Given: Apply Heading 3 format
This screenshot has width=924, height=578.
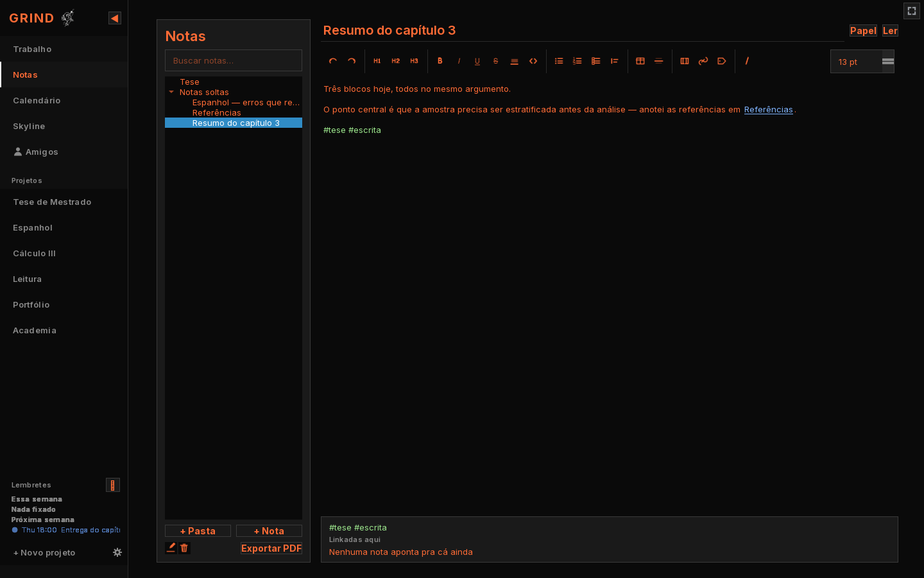Looking at the screenshot, I should point(415,61).
